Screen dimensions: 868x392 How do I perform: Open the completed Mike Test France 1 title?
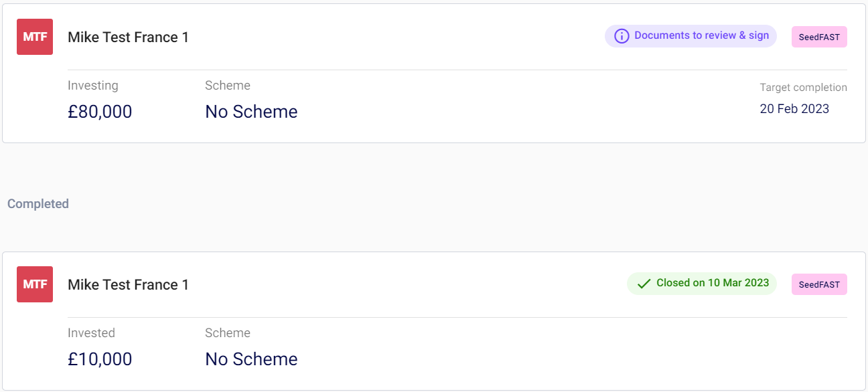128,285
